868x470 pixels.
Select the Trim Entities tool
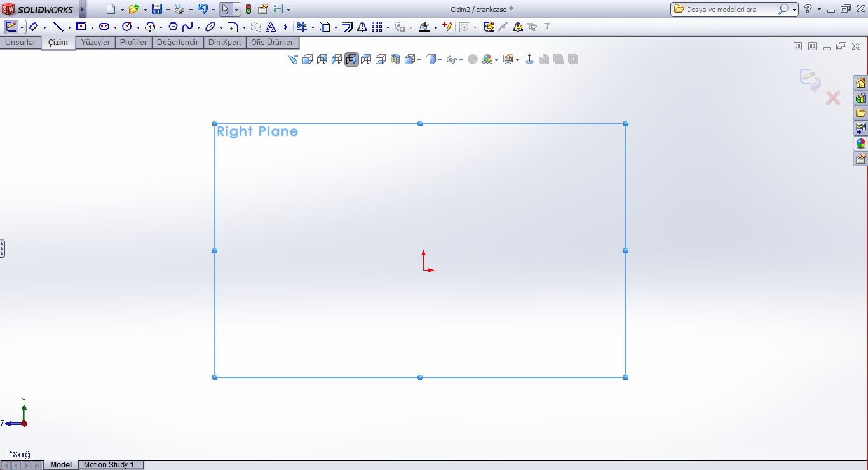pyautogui.click(x=302, y=27)
